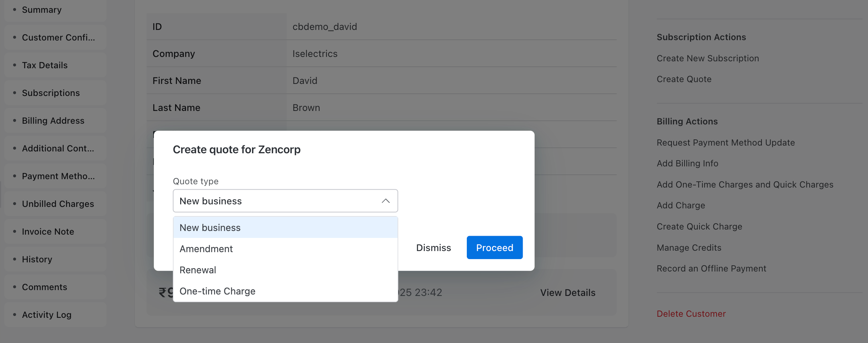The image size is (868, 343).
Task: Pick One-time Charge in the dropdown
Action: tap(217, 291)
